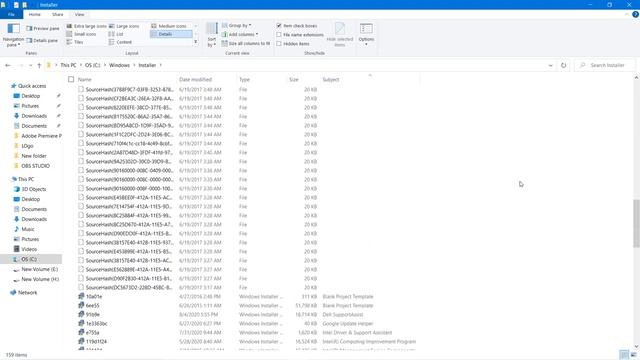The image size is (640, 360).
Task: Click the Hide selected items button
Action: tap(340, 34)
